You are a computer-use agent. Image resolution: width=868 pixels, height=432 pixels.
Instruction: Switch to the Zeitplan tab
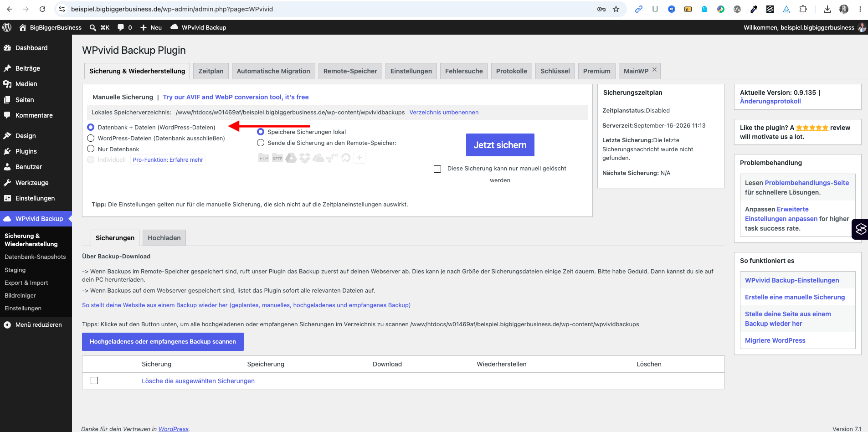(211, 71)
